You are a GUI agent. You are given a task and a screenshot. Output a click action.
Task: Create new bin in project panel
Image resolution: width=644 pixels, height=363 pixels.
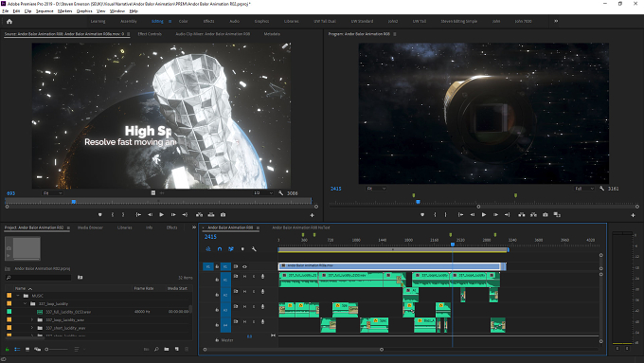pyautogui.click(x=167, y=349)
